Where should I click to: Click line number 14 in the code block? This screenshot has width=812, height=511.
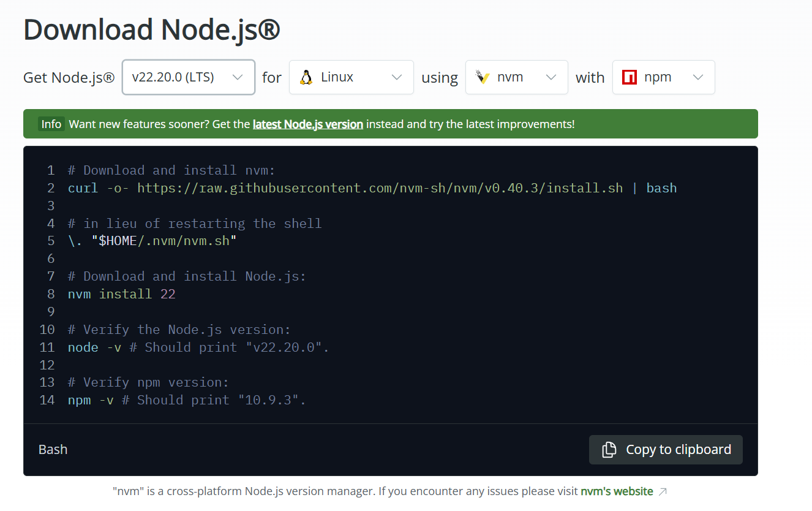click(x=47, y=400)
